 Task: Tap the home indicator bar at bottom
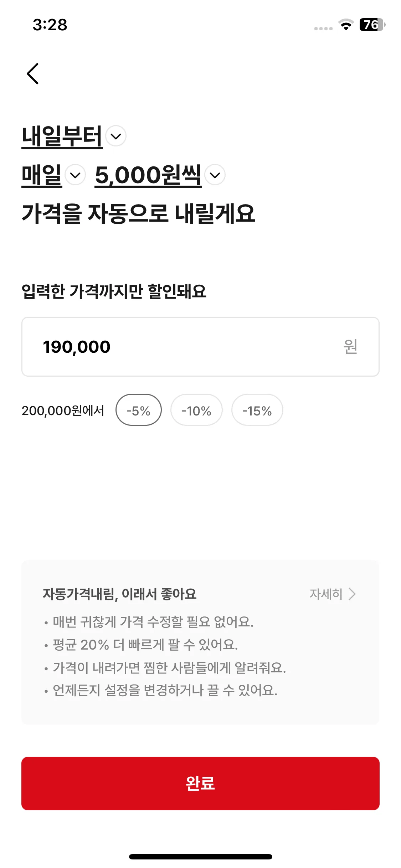201,857
